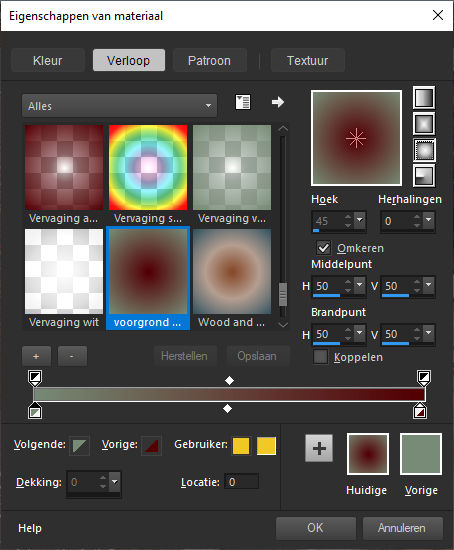Click the Middelpunt H spinner arrows
Screen dimensions: 454x550
pyautogui.click(x=348, y=286)
